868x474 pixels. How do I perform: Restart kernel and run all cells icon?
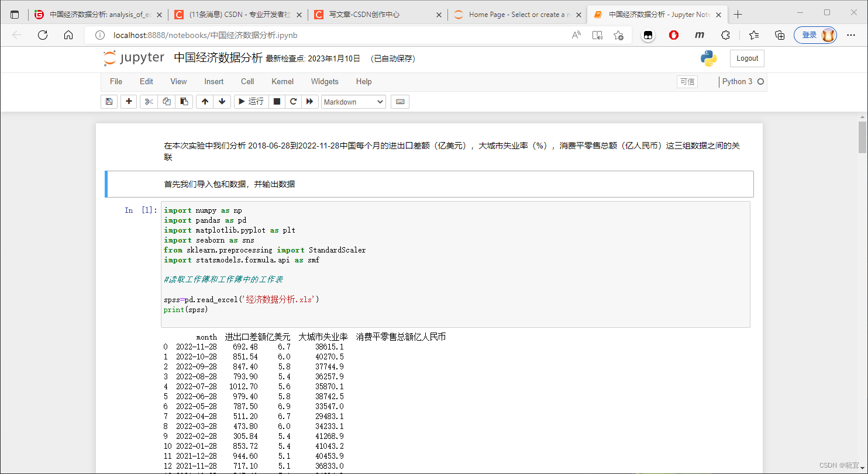pyautogui.click(x=310, y=102)
